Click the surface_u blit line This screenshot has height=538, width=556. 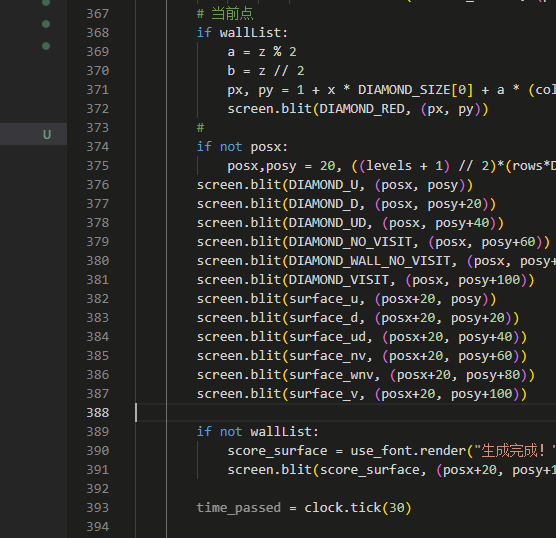point(346,299)
